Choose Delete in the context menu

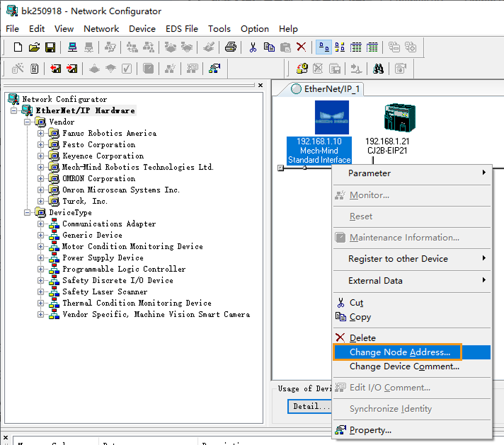click(x=412, y=338)
